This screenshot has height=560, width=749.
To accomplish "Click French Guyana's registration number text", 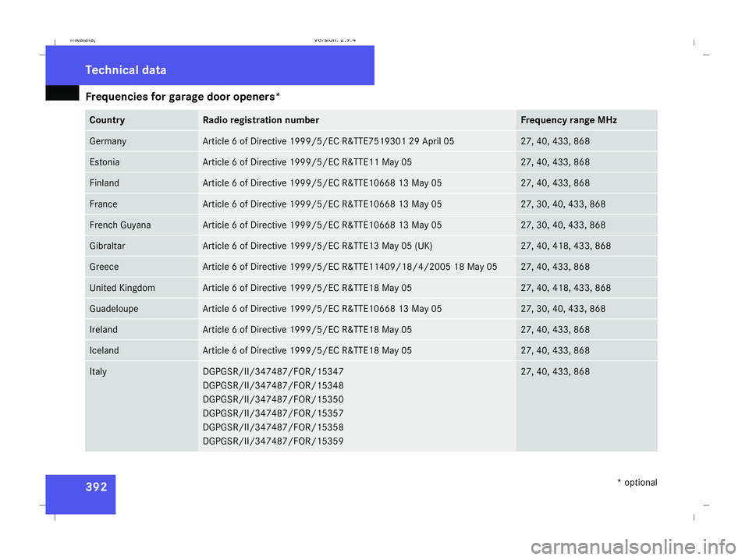I will tap(322, 225).
